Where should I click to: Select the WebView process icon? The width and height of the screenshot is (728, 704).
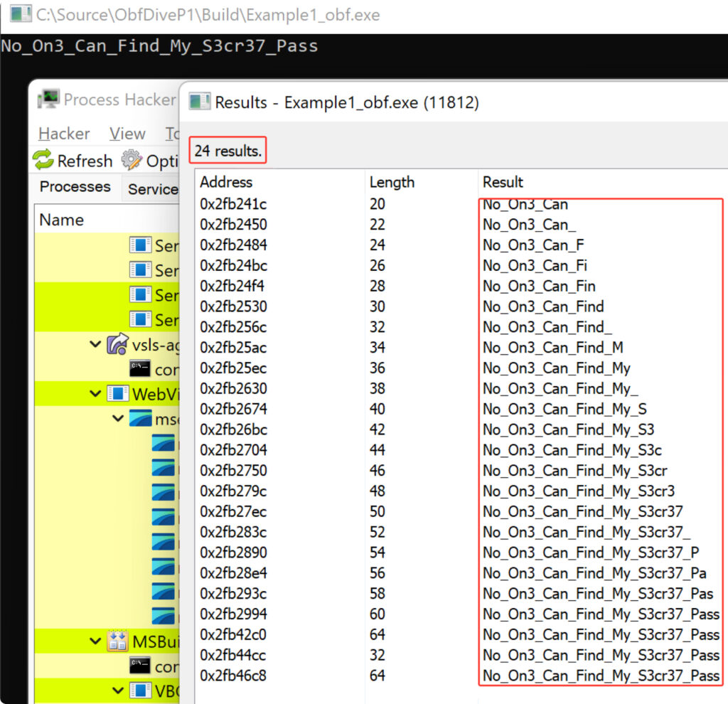coord(117,393)
